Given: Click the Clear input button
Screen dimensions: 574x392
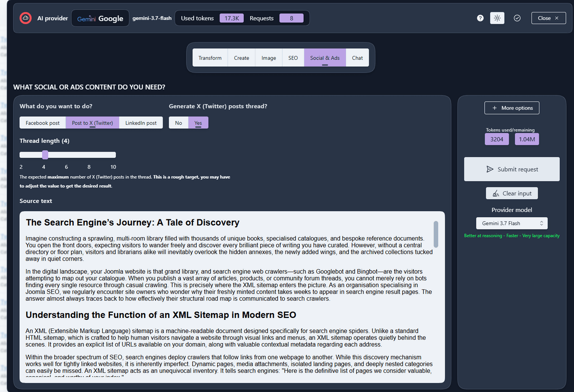Looking at the screenshot, I should click(512, 194).
